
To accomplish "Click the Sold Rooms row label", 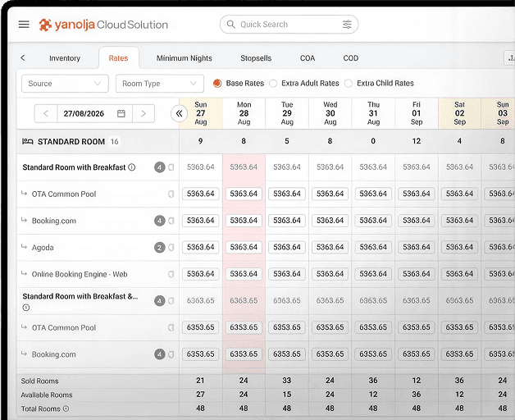I will [x=39, y=381].
